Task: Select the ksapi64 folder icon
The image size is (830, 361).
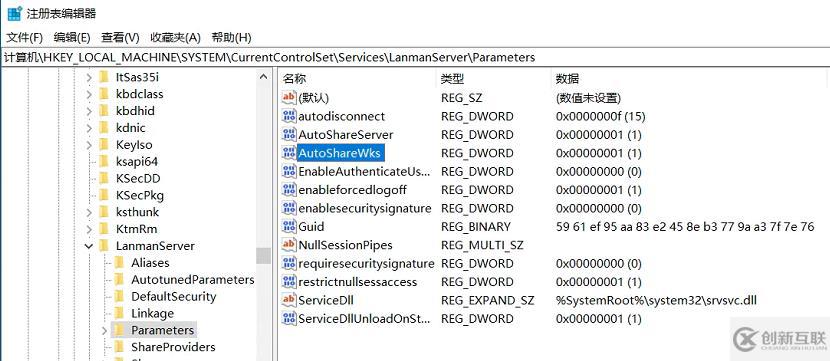Action: [104, 161]
